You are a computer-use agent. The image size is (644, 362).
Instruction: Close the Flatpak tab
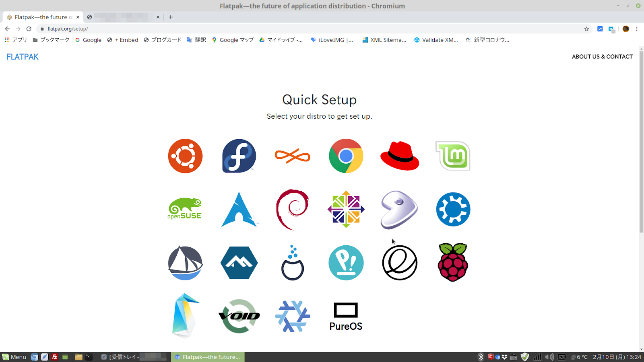pos(78,17)
